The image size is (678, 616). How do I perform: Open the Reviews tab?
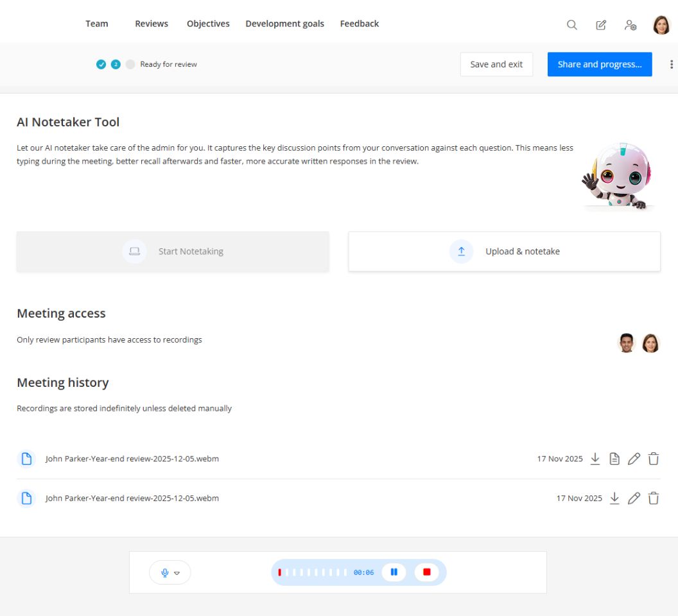[152, 24]
